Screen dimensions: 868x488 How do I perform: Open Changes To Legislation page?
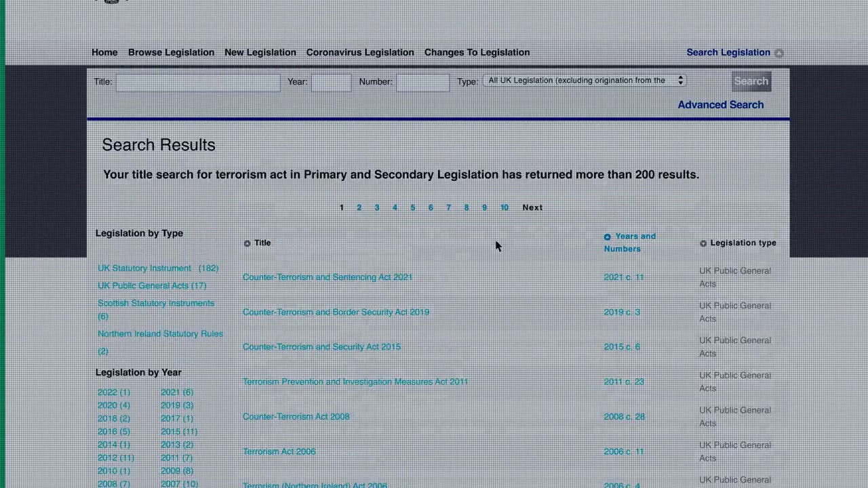477,52
